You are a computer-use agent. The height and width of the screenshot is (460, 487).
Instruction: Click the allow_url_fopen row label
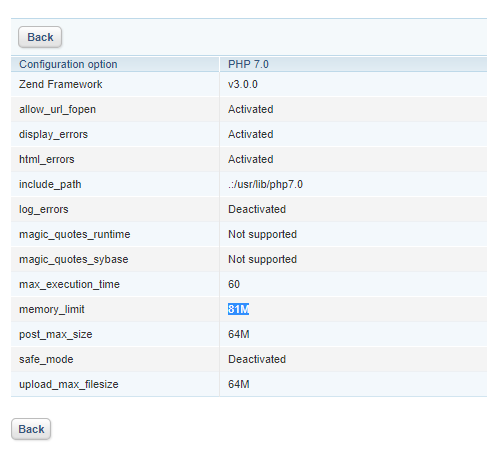[x=58, y=109]
